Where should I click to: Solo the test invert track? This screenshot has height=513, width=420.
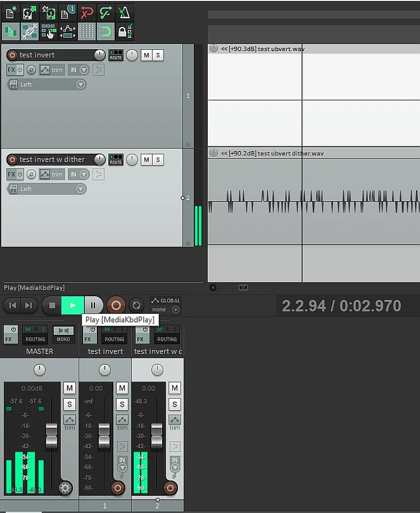(158, 55)
